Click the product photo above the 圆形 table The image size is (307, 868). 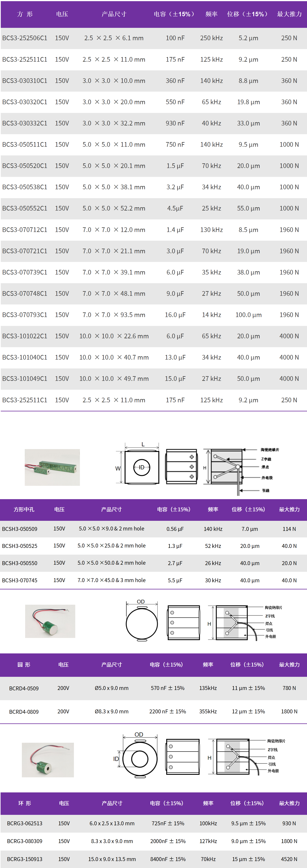pos(50,621)
